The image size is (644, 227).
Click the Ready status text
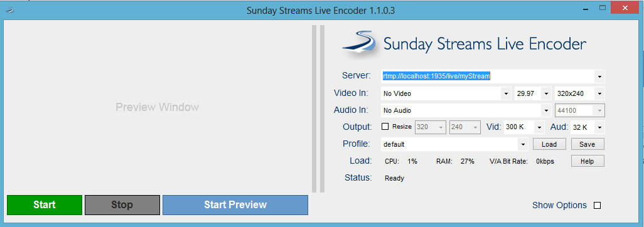tap(394, 178)
